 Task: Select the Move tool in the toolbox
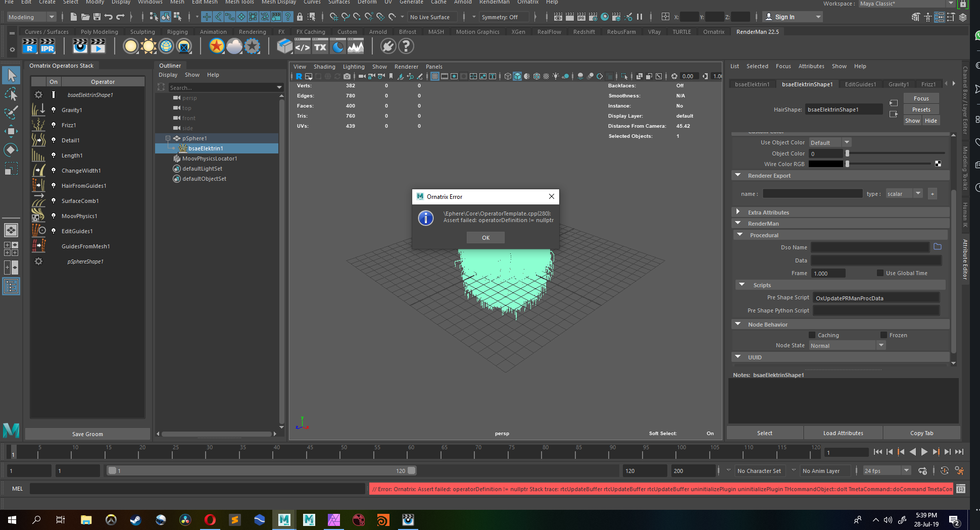(11, 132)
